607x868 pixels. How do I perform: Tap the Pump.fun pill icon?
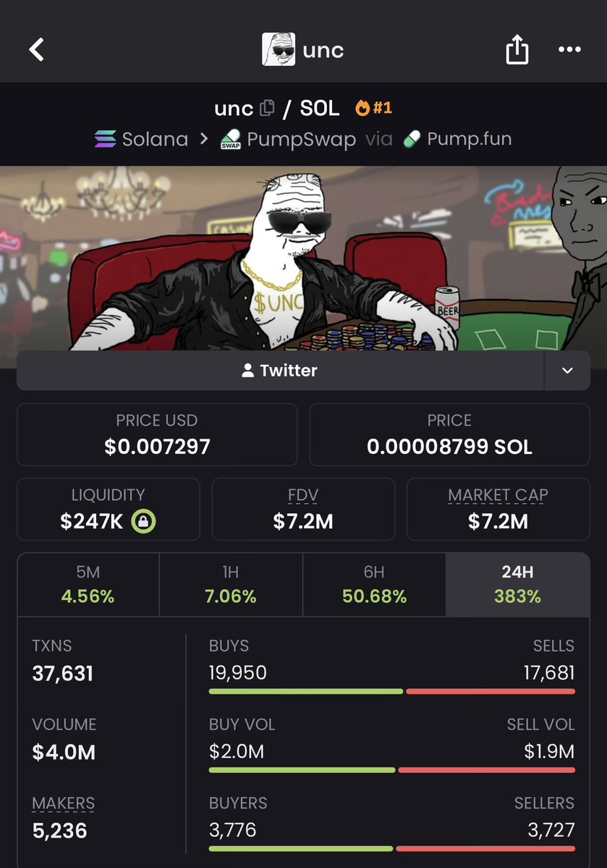click(412, 139)
